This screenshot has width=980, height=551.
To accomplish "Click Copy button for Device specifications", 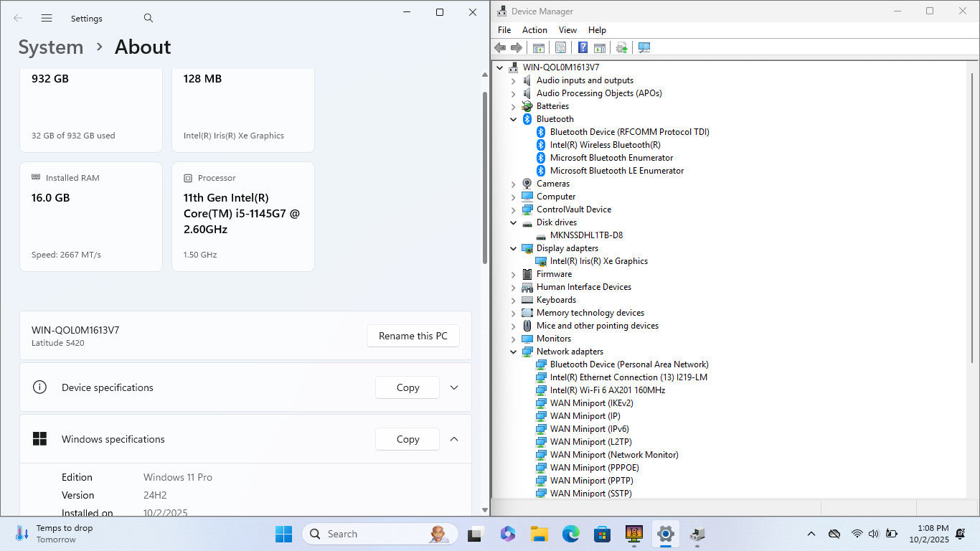I will (407, 387).
